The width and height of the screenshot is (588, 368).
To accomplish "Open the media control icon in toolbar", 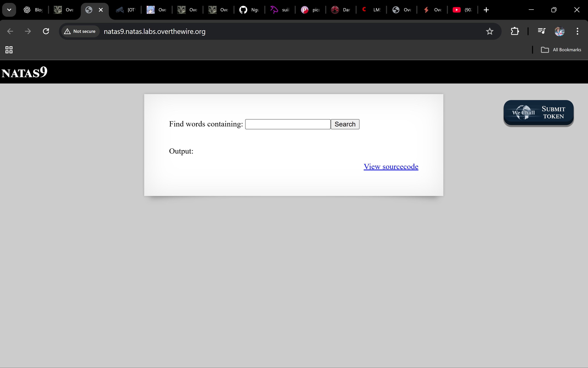I will click(542, 31).
